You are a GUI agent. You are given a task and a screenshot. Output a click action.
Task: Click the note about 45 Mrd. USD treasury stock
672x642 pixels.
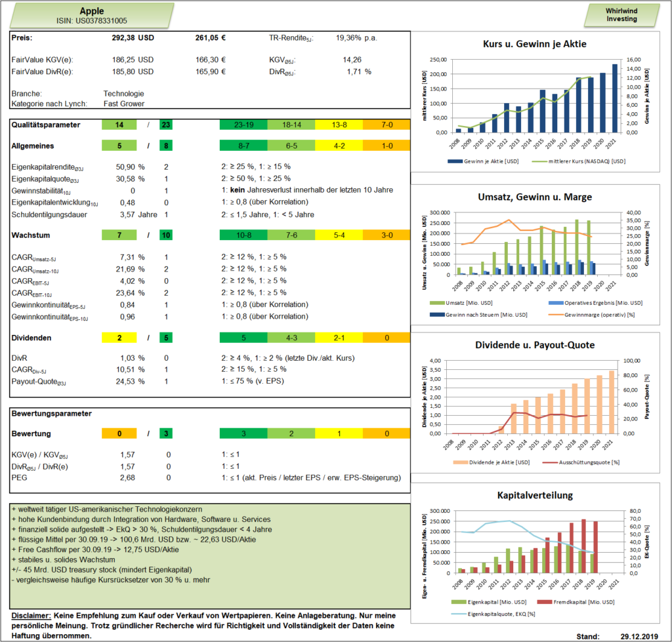click(102, 570)
